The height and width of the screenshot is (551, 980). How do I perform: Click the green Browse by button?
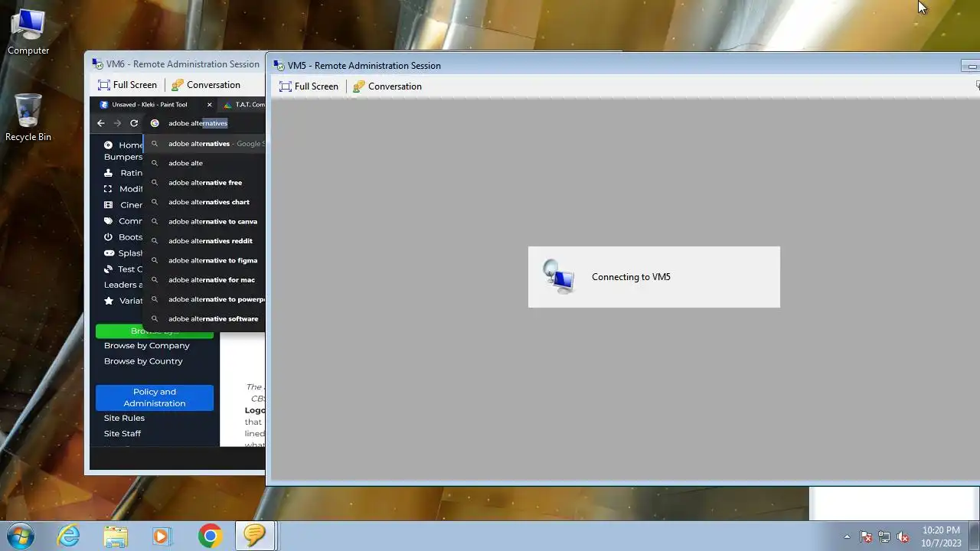pyautogui.click(x=155, y=331)
